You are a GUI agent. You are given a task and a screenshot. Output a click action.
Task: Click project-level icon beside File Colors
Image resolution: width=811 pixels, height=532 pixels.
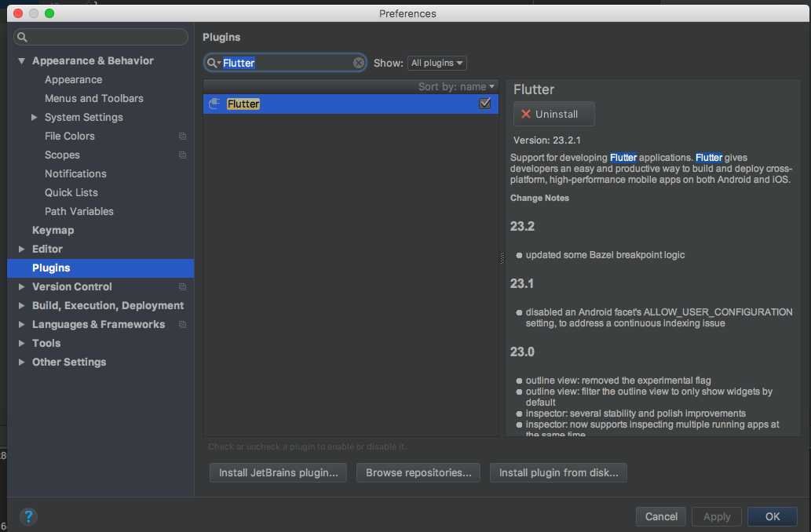click(x=183, y=136)
